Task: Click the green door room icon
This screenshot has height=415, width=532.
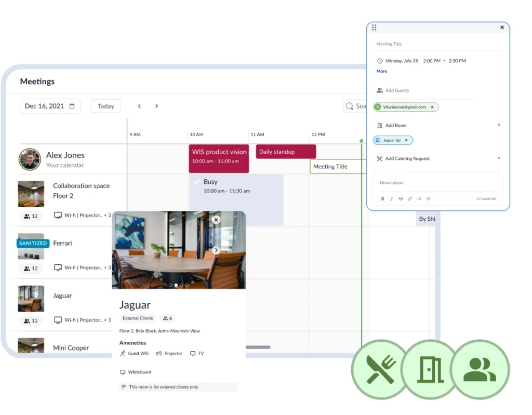Action: pyautogui.click(x=429, y=369)
